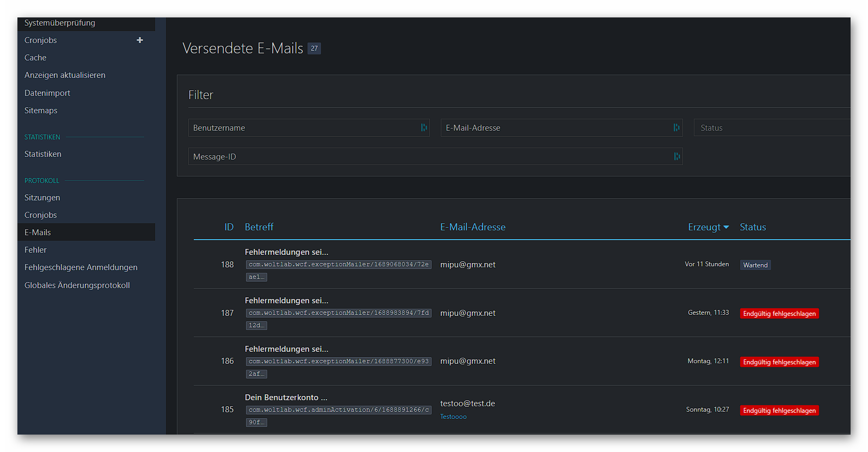
Task: Click the 27 count badge beside the title
Action: (314, 48)
